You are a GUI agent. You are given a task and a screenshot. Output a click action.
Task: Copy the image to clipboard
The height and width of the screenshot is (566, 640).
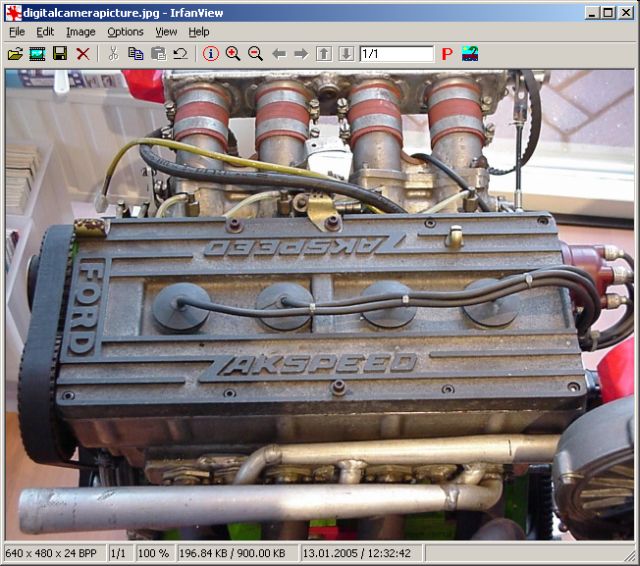[x=136, y=54]
